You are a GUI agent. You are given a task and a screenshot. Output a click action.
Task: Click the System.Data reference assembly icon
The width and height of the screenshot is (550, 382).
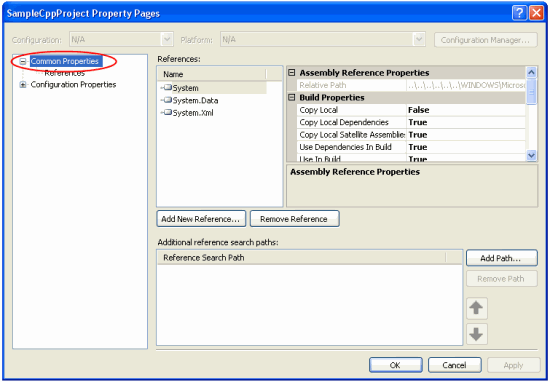(167, 100)
